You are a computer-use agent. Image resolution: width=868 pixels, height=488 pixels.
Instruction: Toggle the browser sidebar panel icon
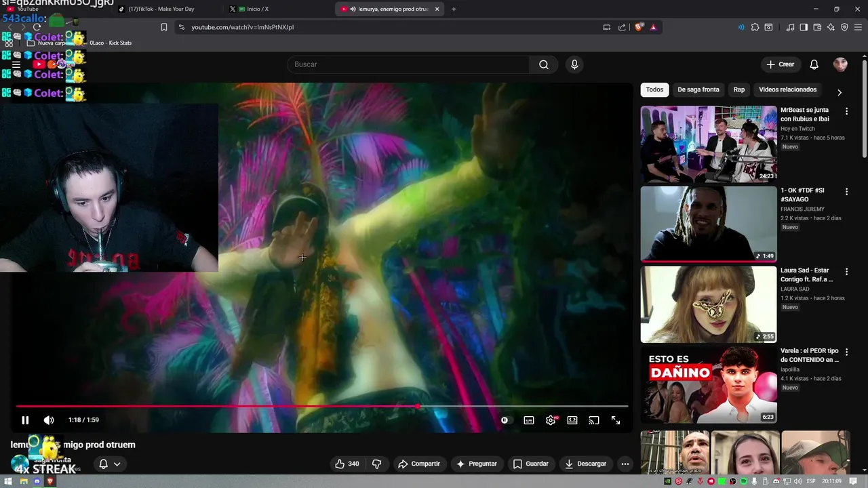click(804, 27)
